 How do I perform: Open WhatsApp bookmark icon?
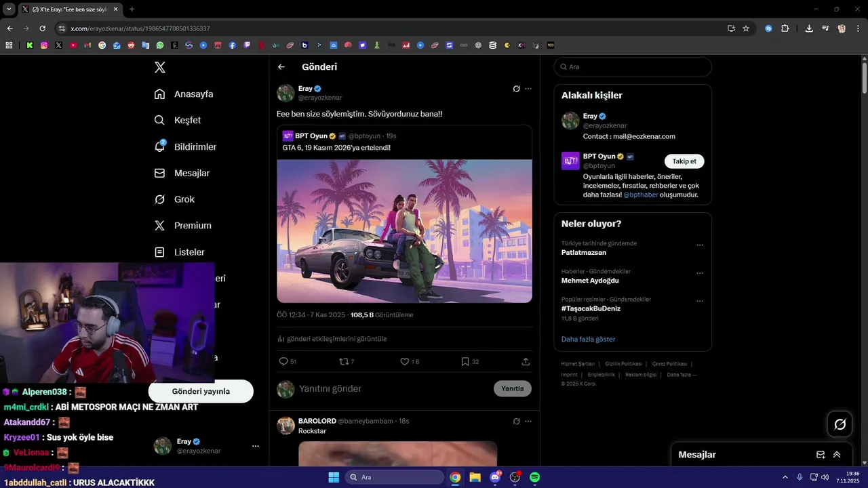[160, 45]
